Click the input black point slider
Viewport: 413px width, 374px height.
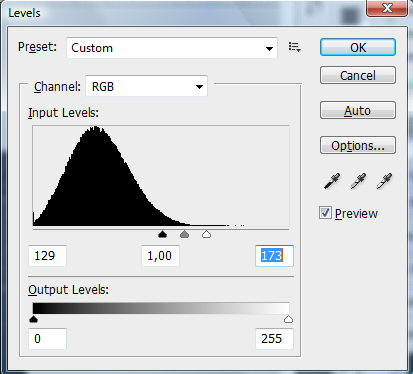tap(162, 234)
